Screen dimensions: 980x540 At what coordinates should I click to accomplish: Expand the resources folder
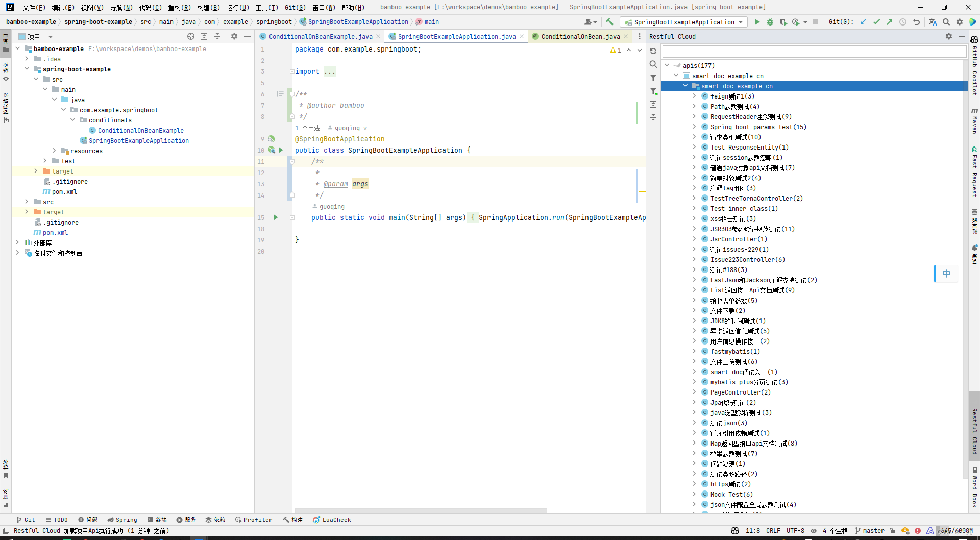tap(55, 151)
